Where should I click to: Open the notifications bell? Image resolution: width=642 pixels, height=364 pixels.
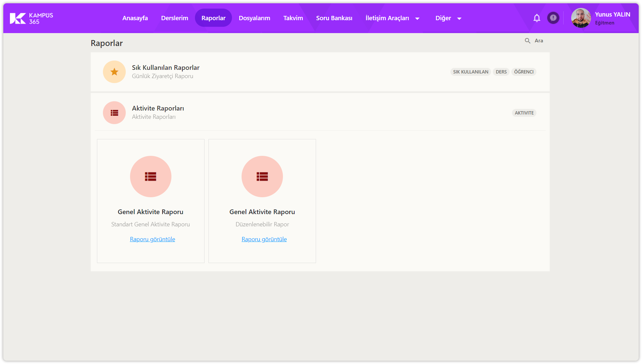(x=537, y=18)
